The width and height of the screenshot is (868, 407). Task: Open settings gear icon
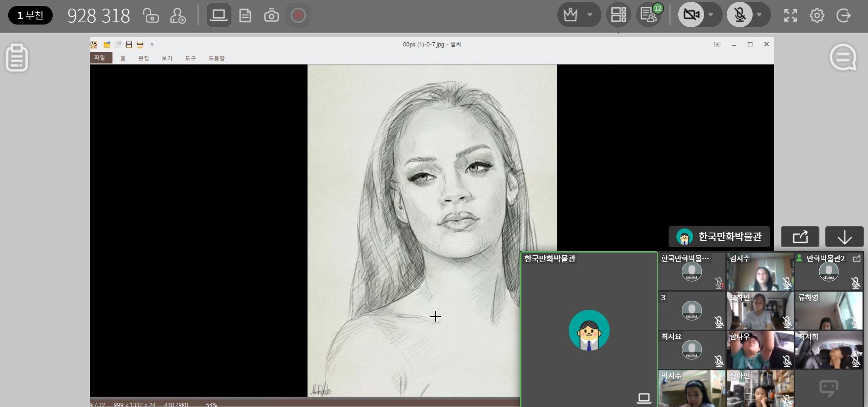pyautogui.click(x=817, y=15)
